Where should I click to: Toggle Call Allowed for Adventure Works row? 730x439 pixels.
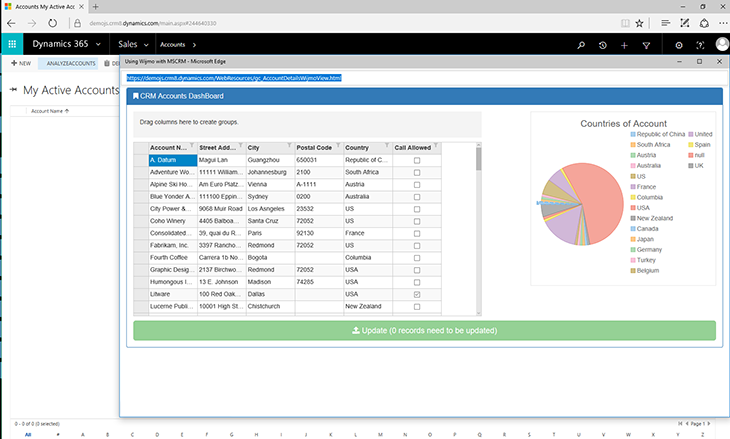tap(417, 172)
